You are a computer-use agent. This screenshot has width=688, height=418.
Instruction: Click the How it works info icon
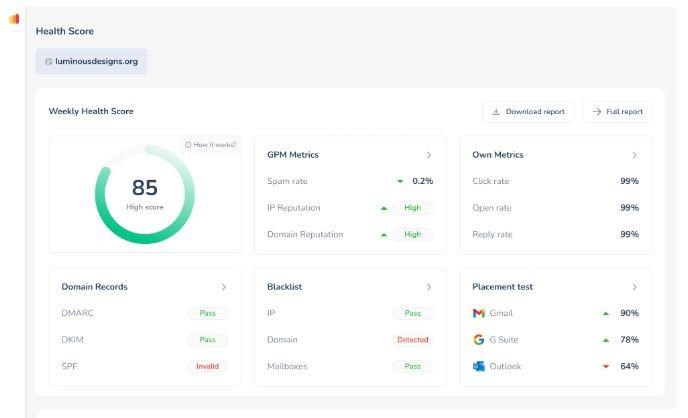pyautogui.click(x=188, y=145)
